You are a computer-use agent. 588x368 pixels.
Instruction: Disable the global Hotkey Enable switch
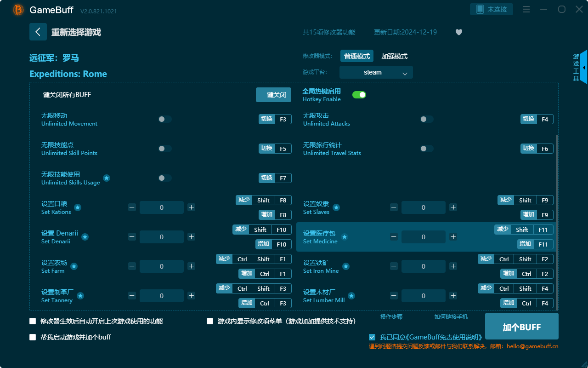[x=359, y=95]
